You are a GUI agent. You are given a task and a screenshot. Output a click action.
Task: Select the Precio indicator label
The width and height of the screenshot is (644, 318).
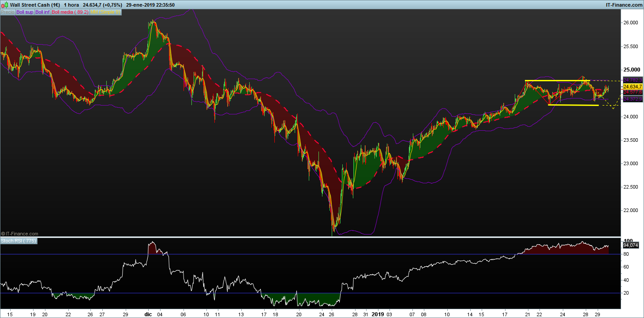7,12
